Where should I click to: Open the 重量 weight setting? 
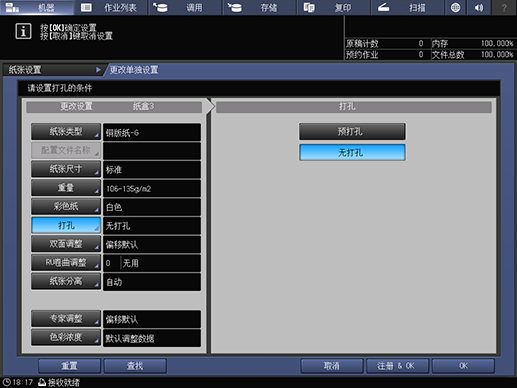pos(66,188)
